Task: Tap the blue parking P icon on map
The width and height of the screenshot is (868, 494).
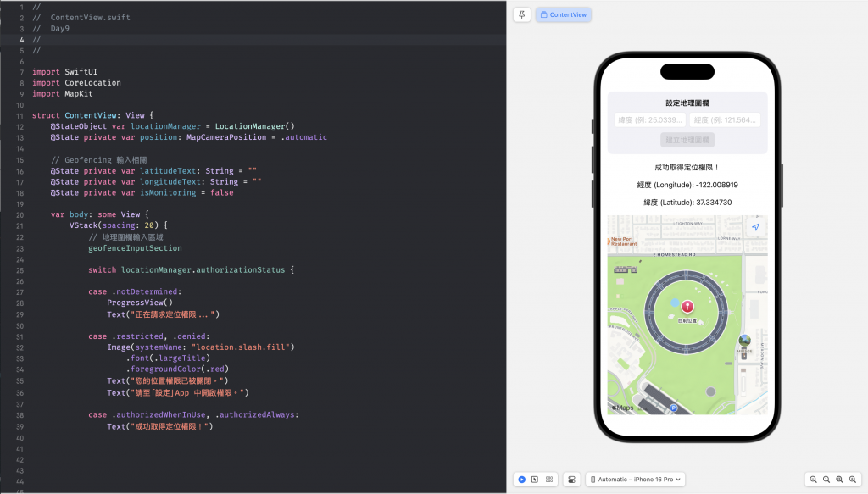Action: point(674,408)
